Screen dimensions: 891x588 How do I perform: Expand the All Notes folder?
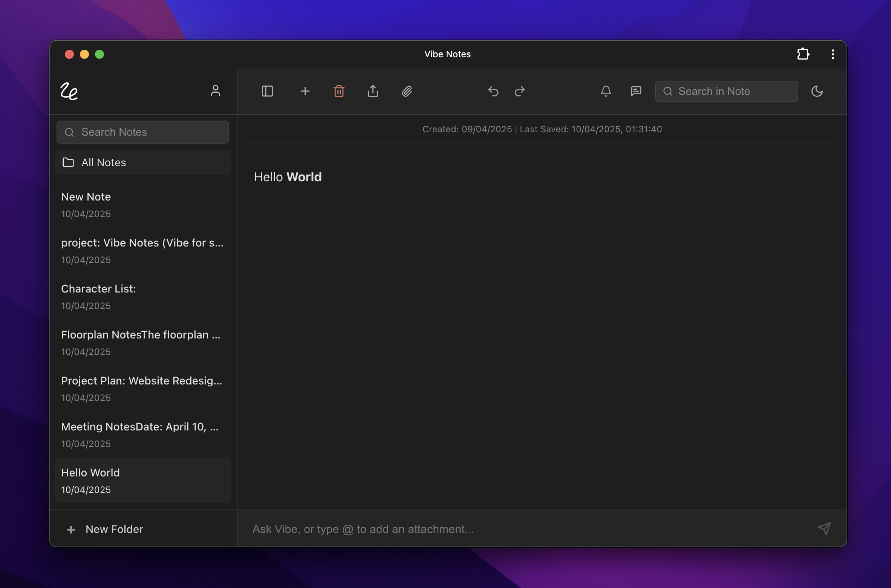[142, 162]
